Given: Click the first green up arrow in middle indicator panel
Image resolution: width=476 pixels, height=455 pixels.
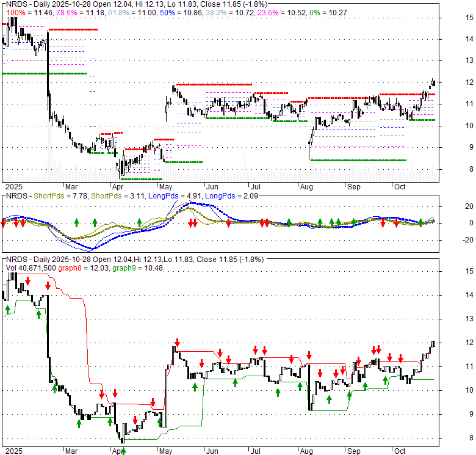Looking at the screenshot, I should 77,222.
